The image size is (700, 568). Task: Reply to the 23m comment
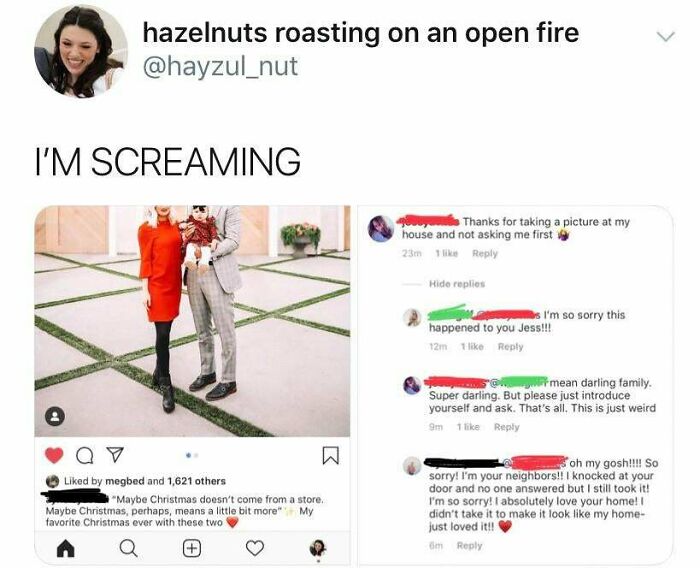coord(484,253)
